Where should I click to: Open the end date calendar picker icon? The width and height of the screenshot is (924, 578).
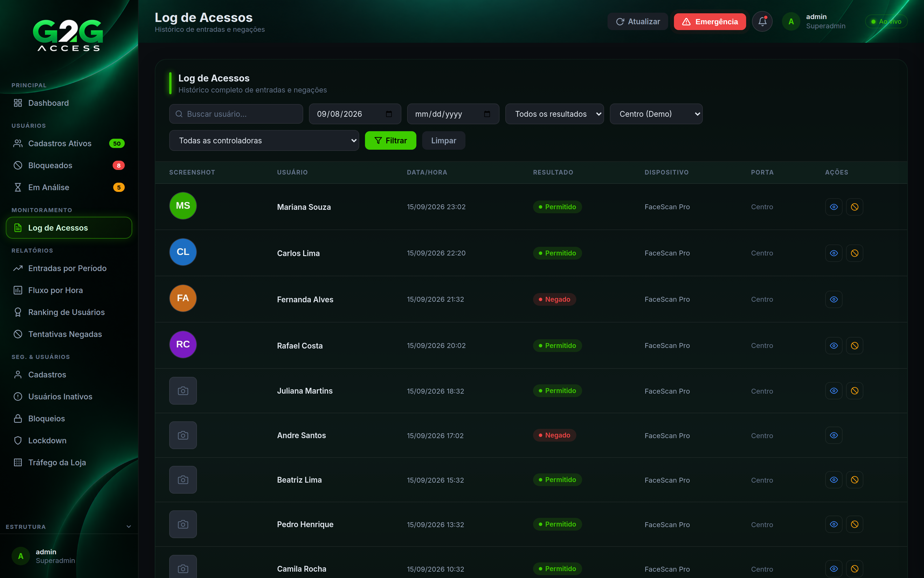pos(487,114)
